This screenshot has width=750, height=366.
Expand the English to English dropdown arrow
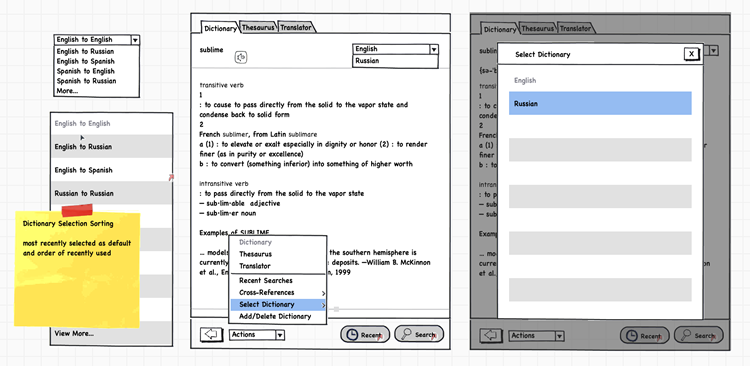pyautogui.click(x=135, y=40)
